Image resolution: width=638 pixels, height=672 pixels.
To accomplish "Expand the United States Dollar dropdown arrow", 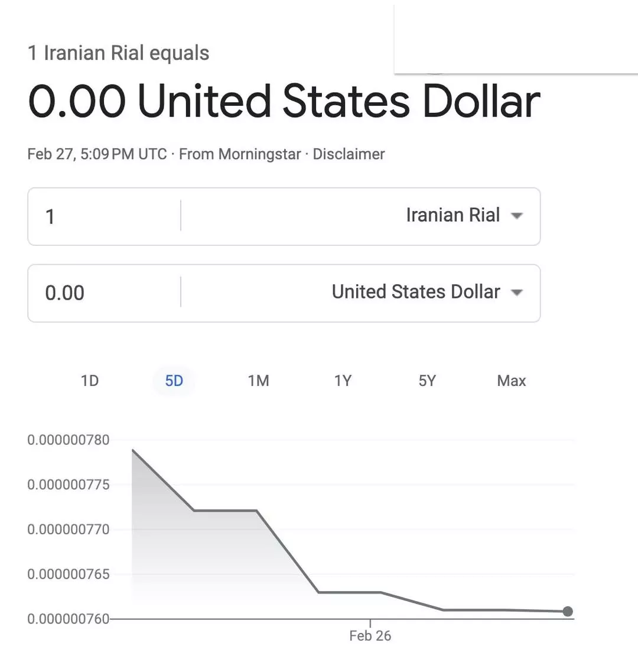I will 517,292.
